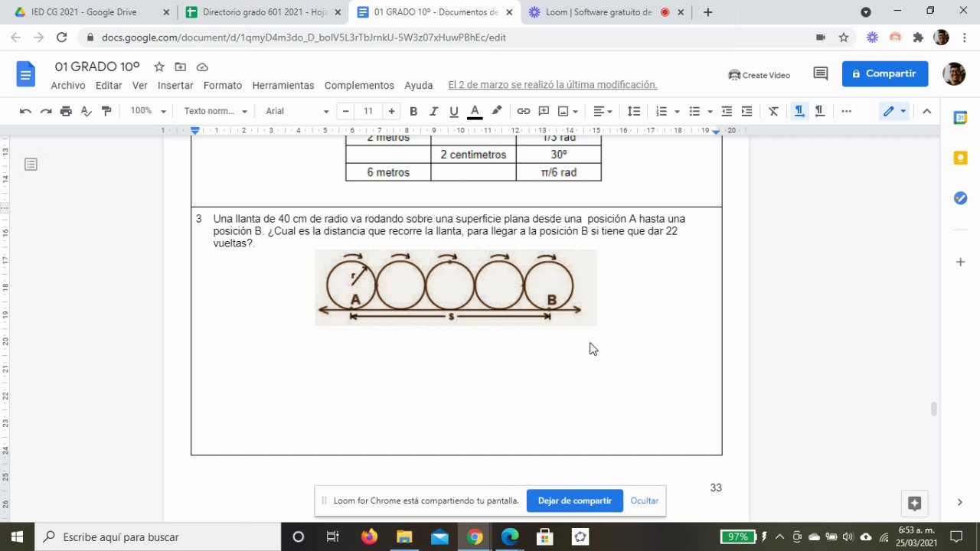Click the Create Video button
The width and height of the screenshot is (980, 551).
[x=759, y=75]
